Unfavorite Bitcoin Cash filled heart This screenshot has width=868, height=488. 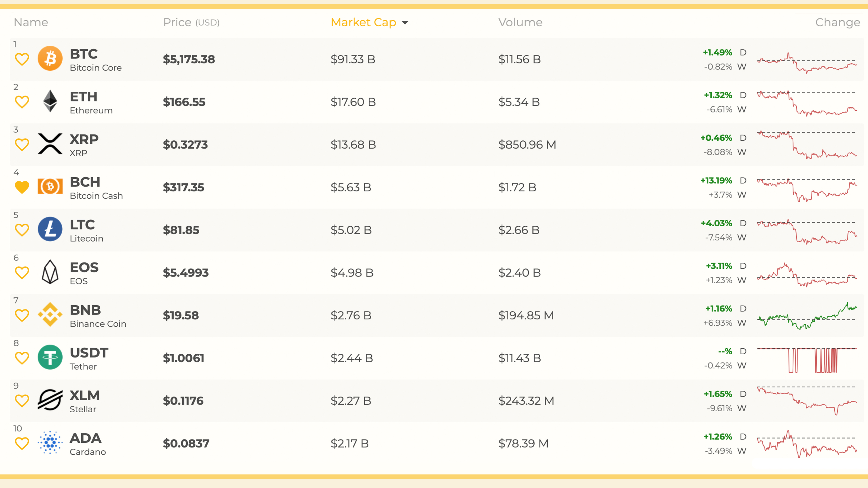(22, 187)
